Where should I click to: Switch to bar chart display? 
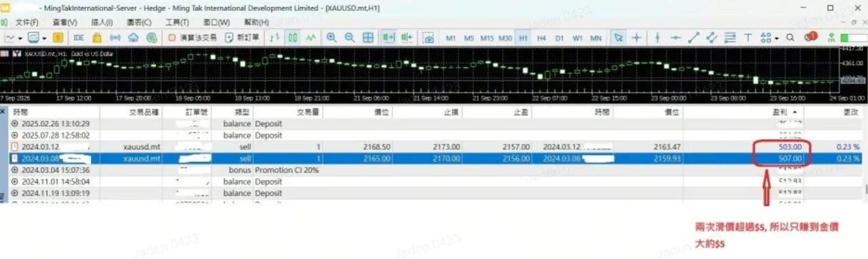pos(275,38)
